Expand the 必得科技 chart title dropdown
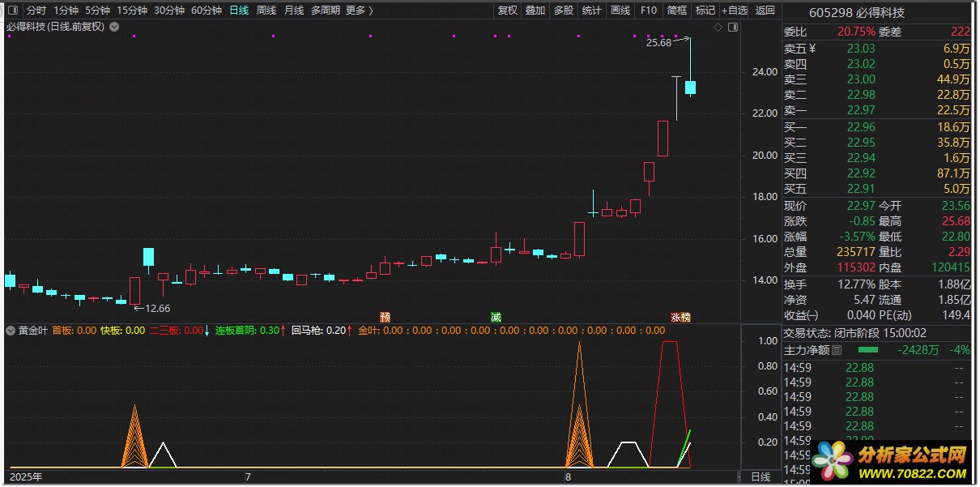The image size is (980, 487). (x=113, y=27)
